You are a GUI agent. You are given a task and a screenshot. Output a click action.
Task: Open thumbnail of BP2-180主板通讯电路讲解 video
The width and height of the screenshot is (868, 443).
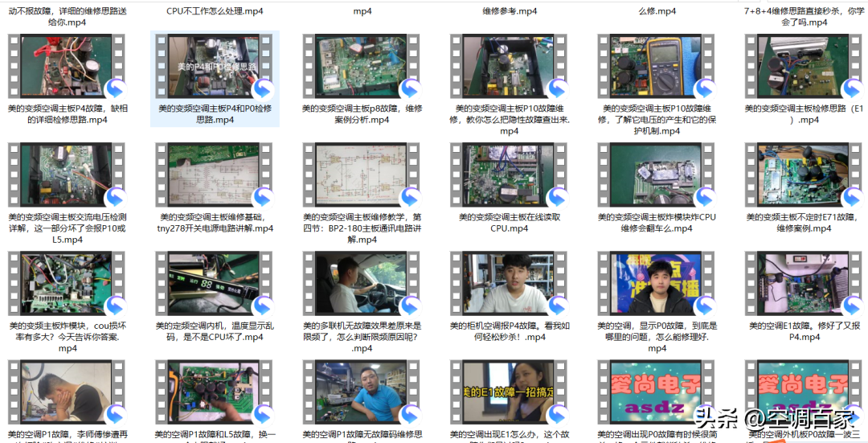tap(362, 175)
